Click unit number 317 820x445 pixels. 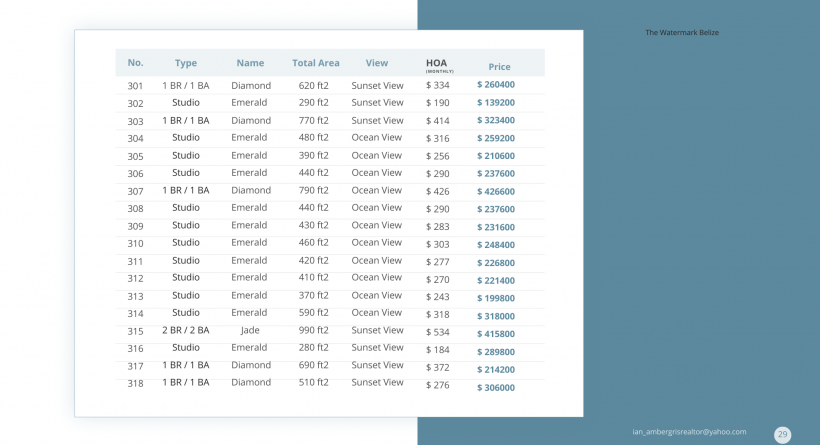135,367
